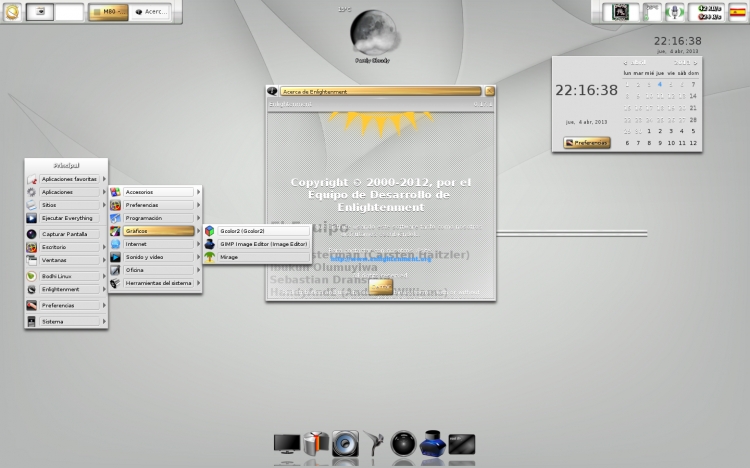750x468 pixels.
Task: Click the CPU chip monitor icon in shelf
Action: (x=620, y=12)
